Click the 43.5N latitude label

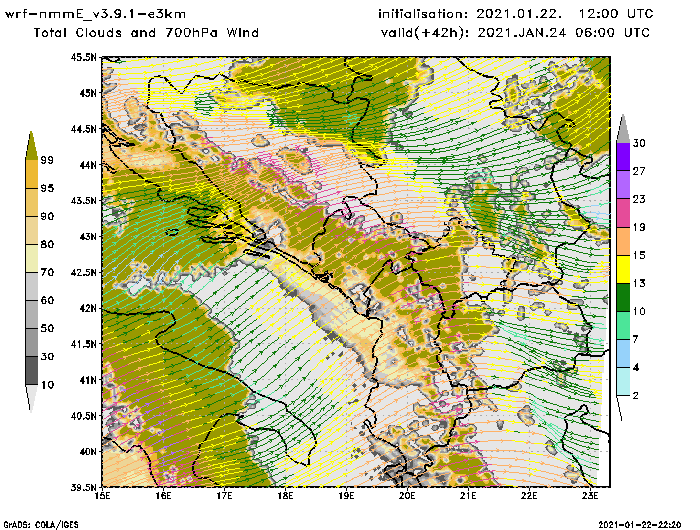(83, 200)
